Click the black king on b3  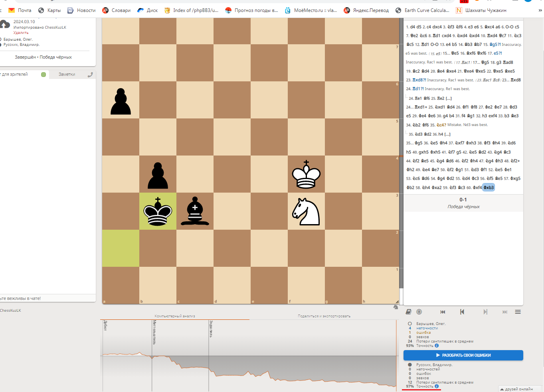pyautogui.click(x=158, y=211)
